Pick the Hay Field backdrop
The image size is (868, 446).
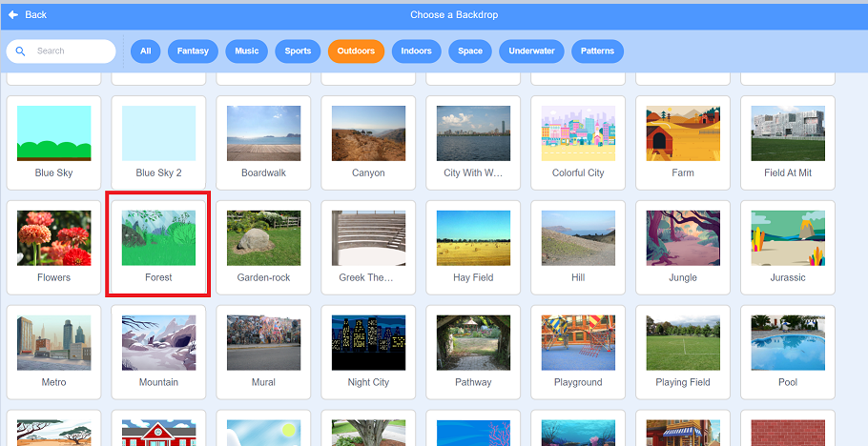pyautogui.click(x=473, y=248)
